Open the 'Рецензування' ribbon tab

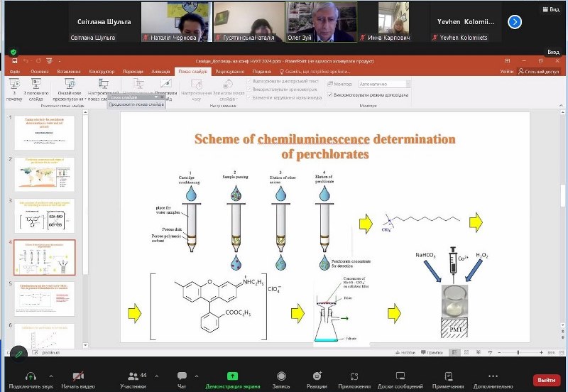coord(230,72)
